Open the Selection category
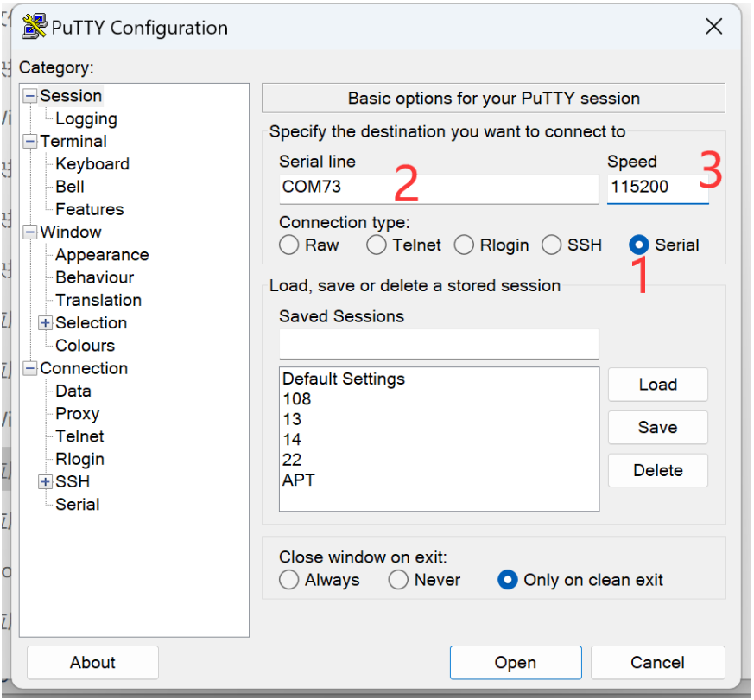 91,323
